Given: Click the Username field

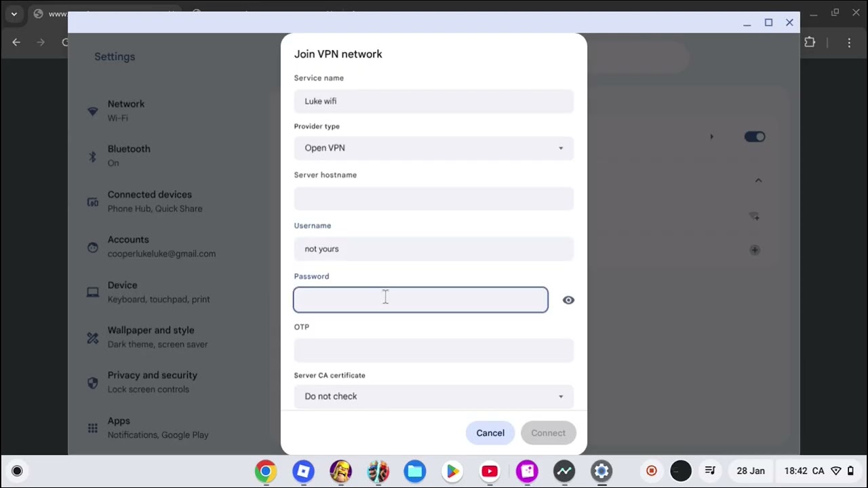Looking at the screenshot, I should pyautogui.click(x=434, y=249).
